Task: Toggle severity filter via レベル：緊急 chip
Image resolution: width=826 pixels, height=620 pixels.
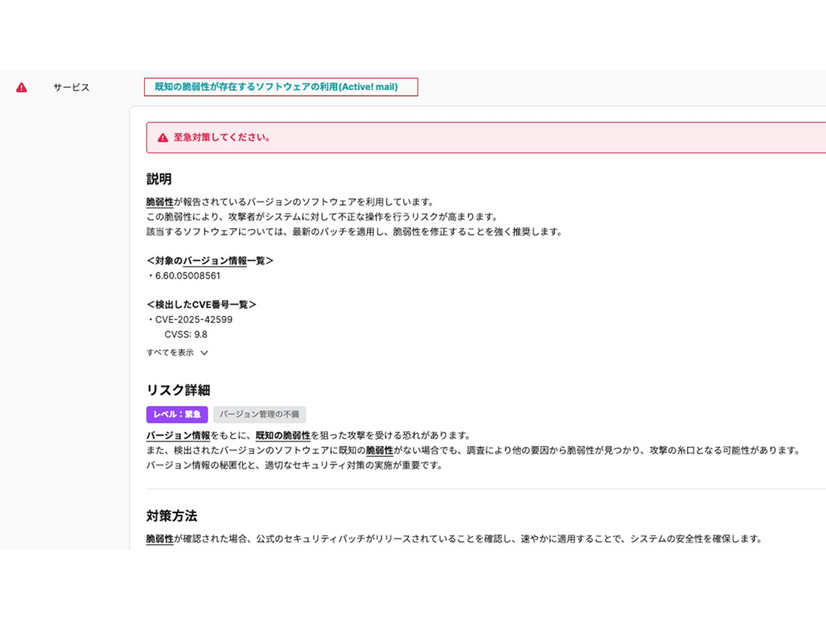Action: point(177,414)
